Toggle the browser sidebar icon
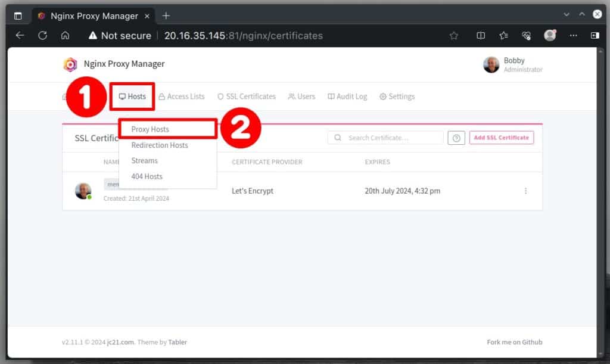The image size is (610, 364). [595, 35]
